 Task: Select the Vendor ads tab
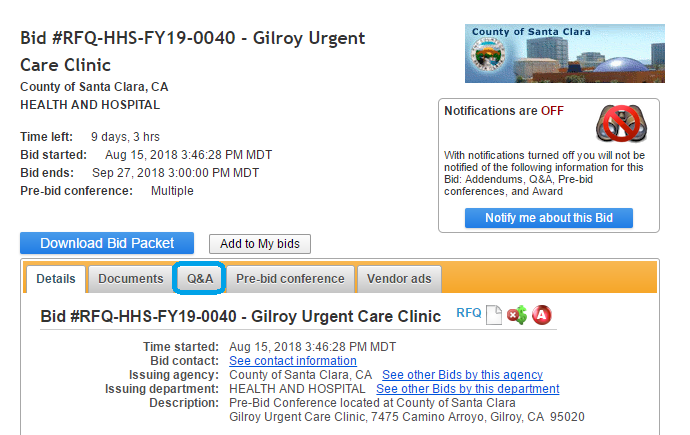point(399,279)
